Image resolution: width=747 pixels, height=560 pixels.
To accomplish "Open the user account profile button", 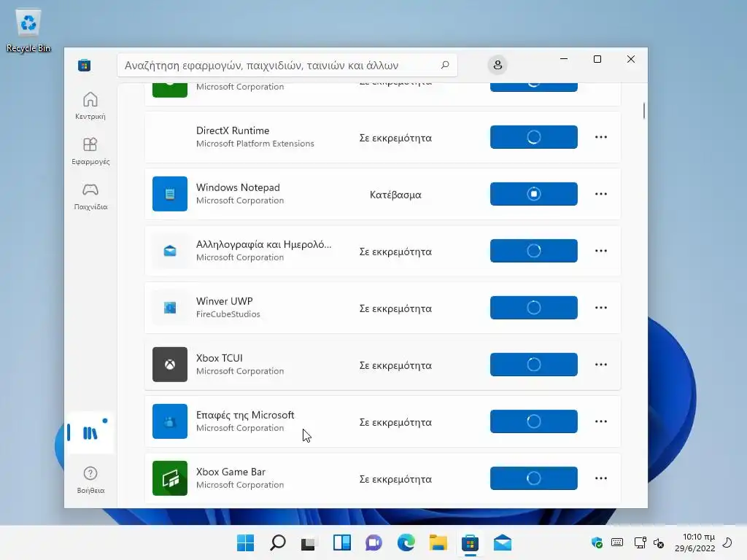I will (x=498, y=65).
